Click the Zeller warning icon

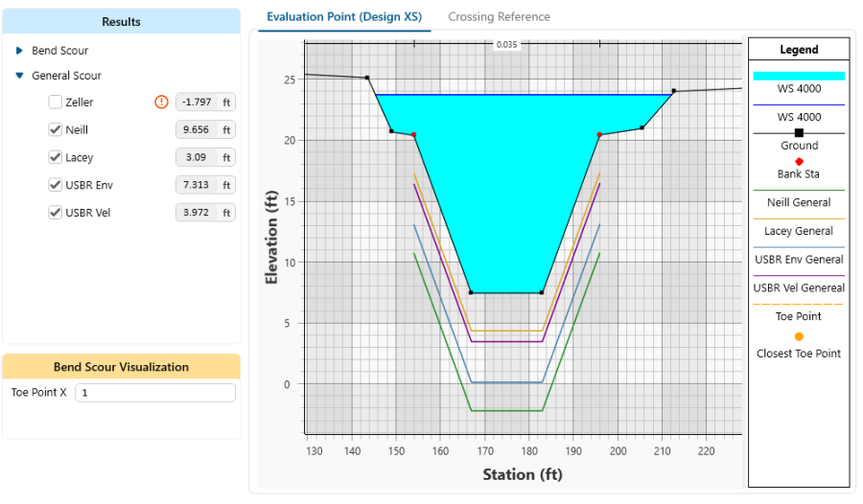(x=161, y=103)
